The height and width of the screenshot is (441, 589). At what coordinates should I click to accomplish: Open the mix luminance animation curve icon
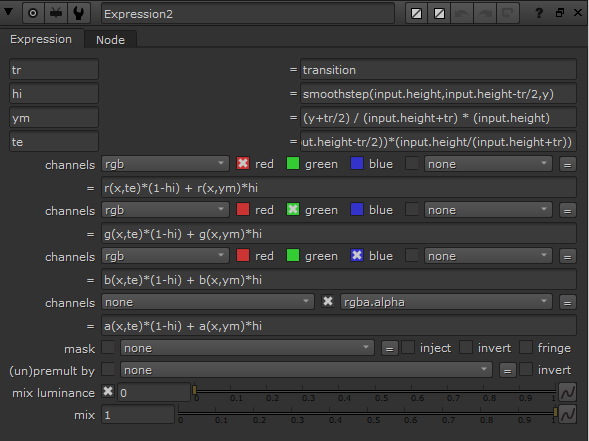click(x=568, y=393)
